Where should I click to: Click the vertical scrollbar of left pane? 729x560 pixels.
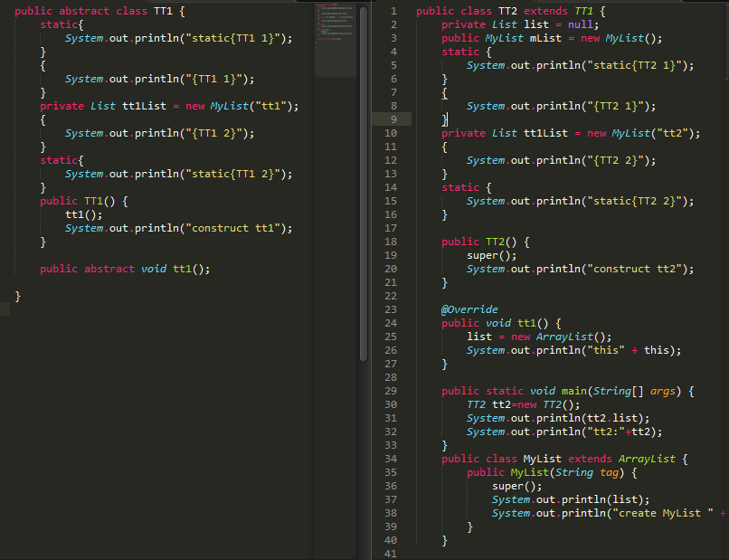click(x=364, y=185)
